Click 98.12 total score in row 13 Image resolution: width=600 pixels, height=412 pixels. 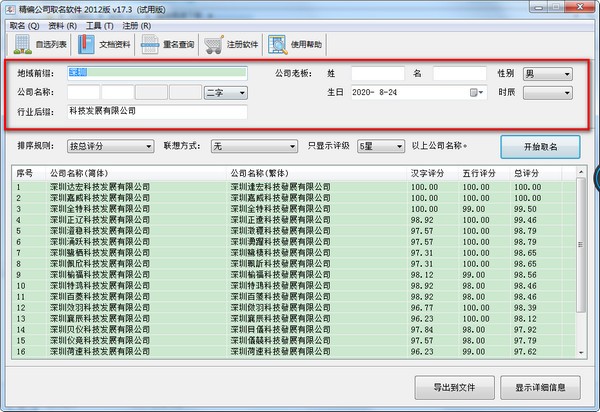point(525,319)
